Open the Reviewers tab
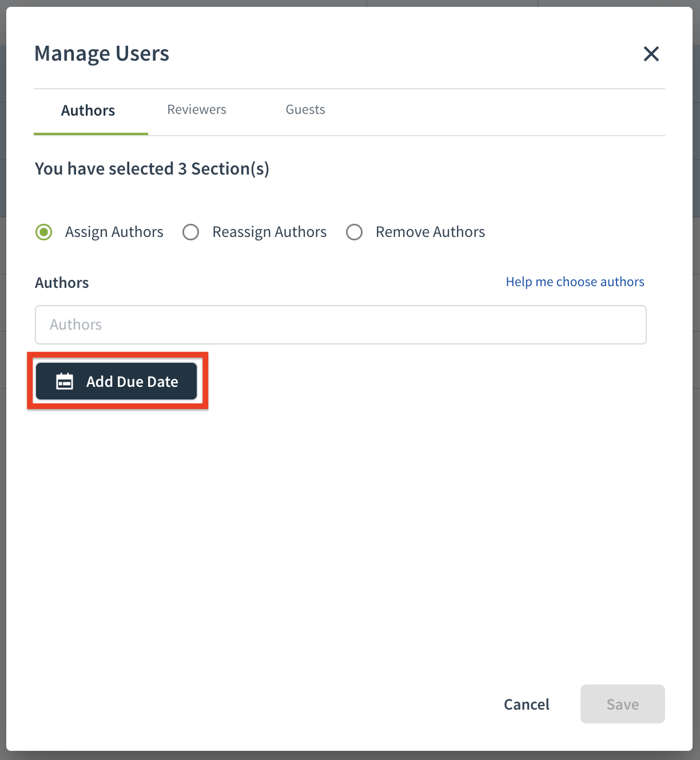The height and width of the screenshot is (760, 700). 197,109
